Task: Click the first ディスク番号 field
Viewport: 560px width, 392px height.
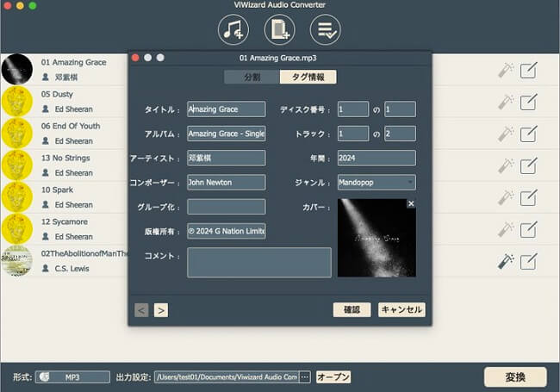Action: pyautogui.click(x=353, y=109)
